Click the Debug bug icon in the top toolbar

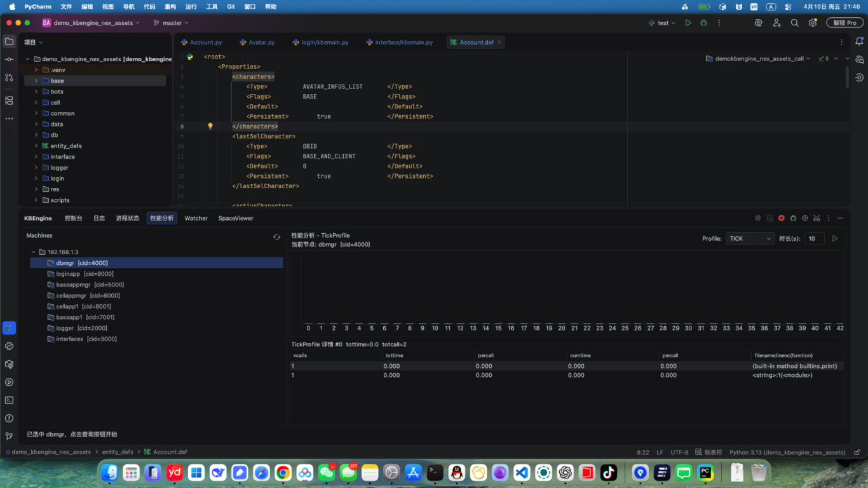[703, 23]
